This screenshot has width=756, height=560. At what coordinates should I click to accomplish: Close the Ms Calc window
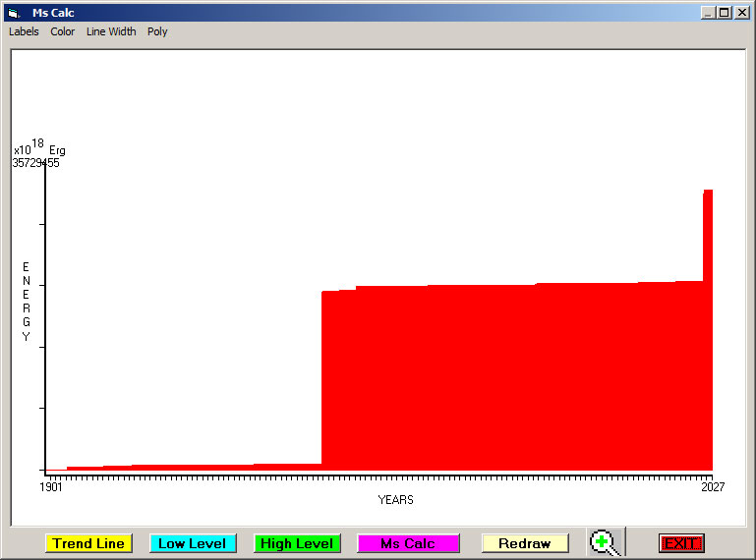741,13
